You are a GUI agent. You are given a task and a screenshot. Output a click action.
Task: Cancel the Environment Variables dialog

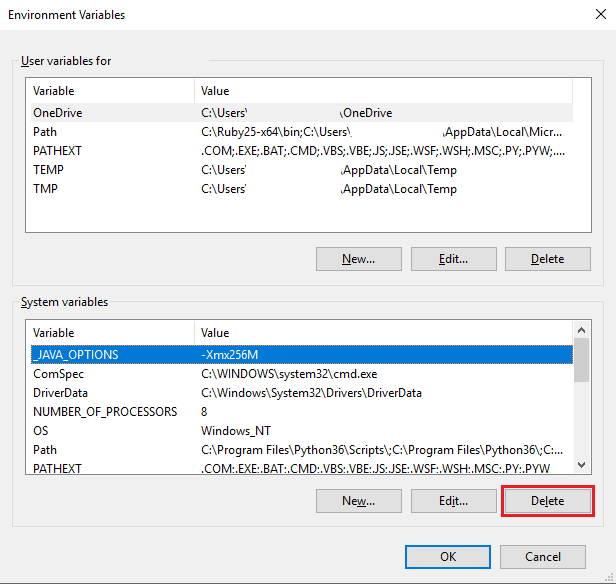tap(543, 557)
